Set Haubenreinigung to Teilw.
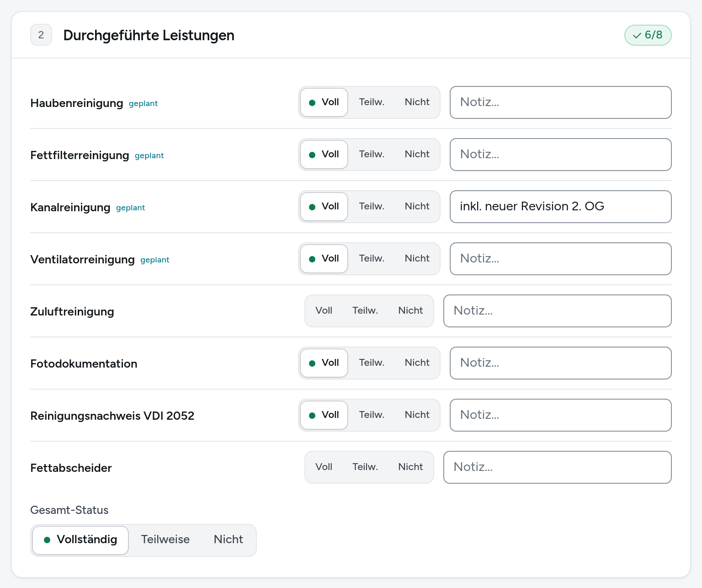 [x=372, y=102]
